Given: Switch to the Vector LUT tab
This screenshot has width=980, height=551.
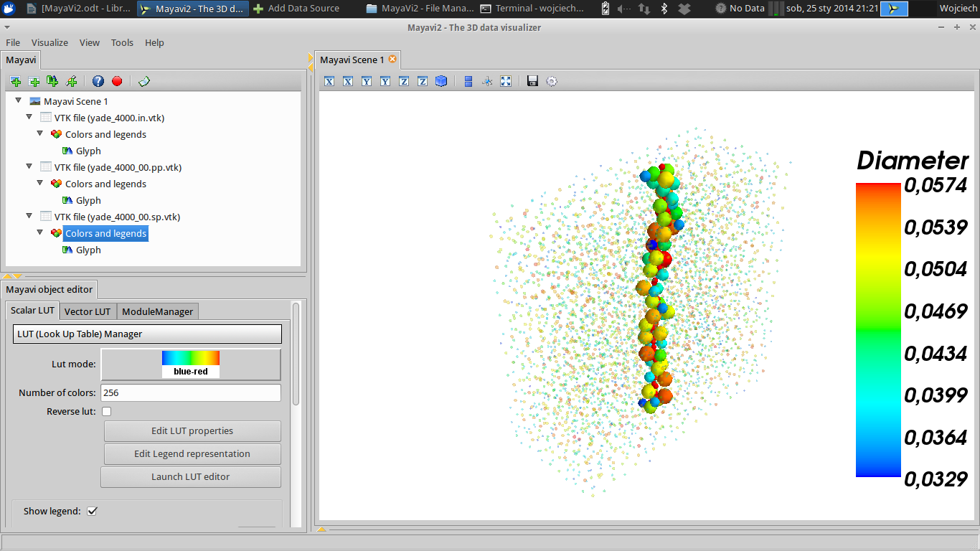Looking at the screenshot, I should (88, 311).
